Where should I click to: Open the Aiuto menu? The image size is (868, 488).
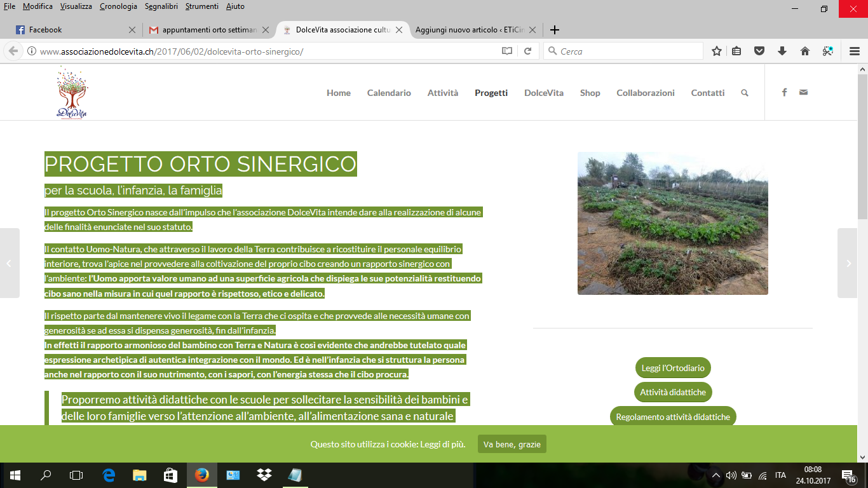(x=235, y=6)
